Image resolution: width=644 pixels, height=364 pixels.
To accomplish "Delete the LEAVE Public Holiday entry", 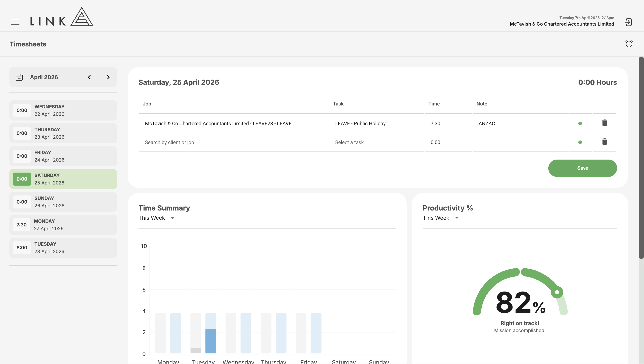I will pos(604,123).
